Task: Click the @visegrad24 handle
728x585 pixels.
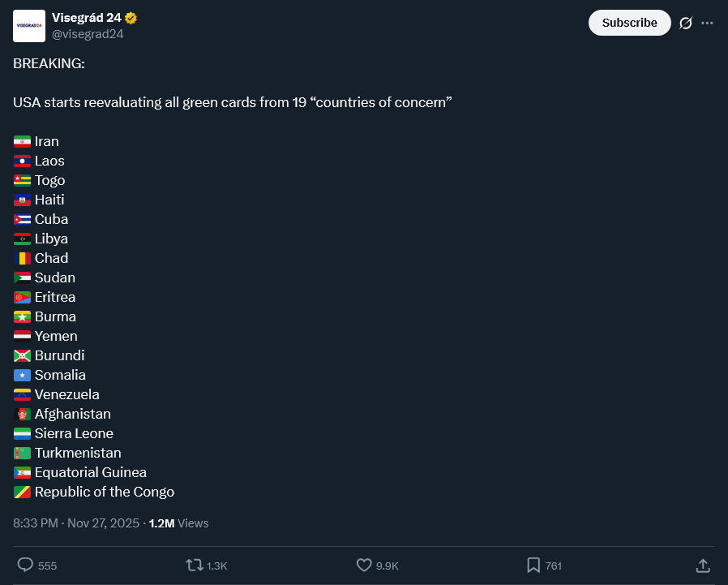Action: tap(88, 34)
